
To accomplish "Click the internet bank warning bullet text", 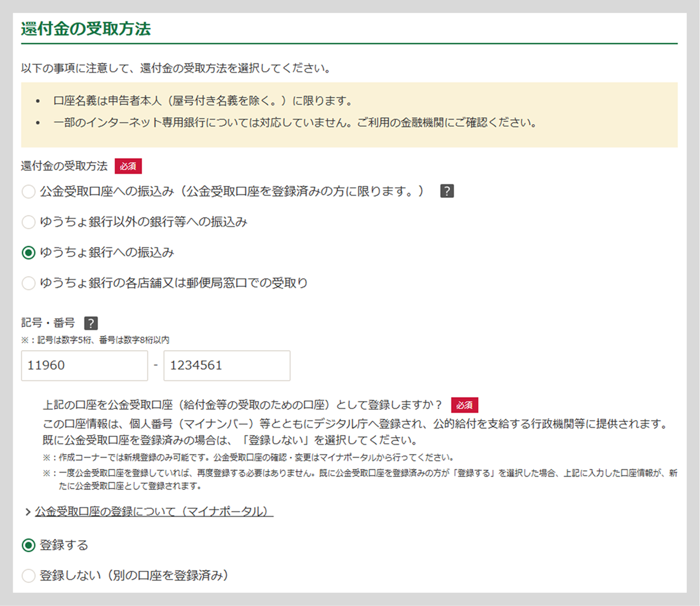I will (x=294, y=123).
